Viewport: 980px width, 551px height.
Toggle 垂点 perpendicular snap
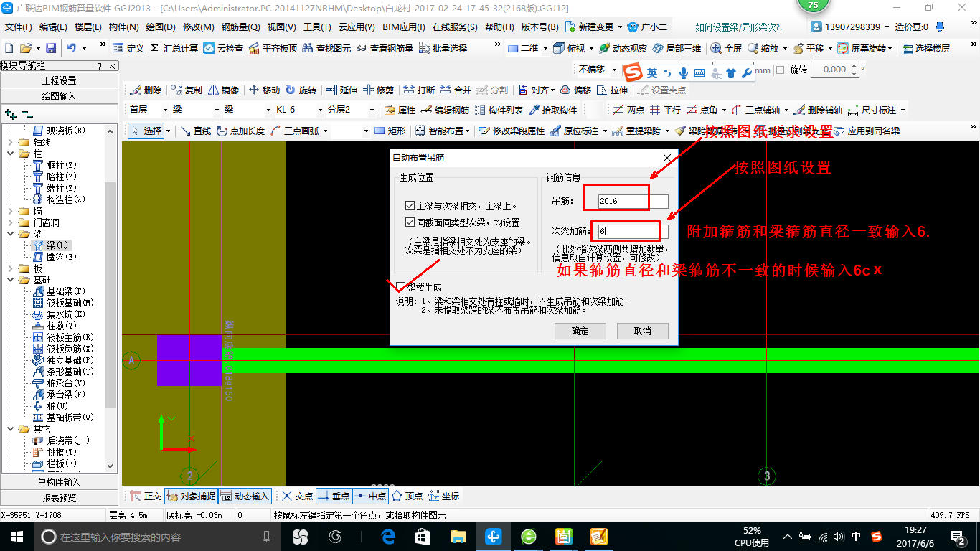click(x=333, y=496)
